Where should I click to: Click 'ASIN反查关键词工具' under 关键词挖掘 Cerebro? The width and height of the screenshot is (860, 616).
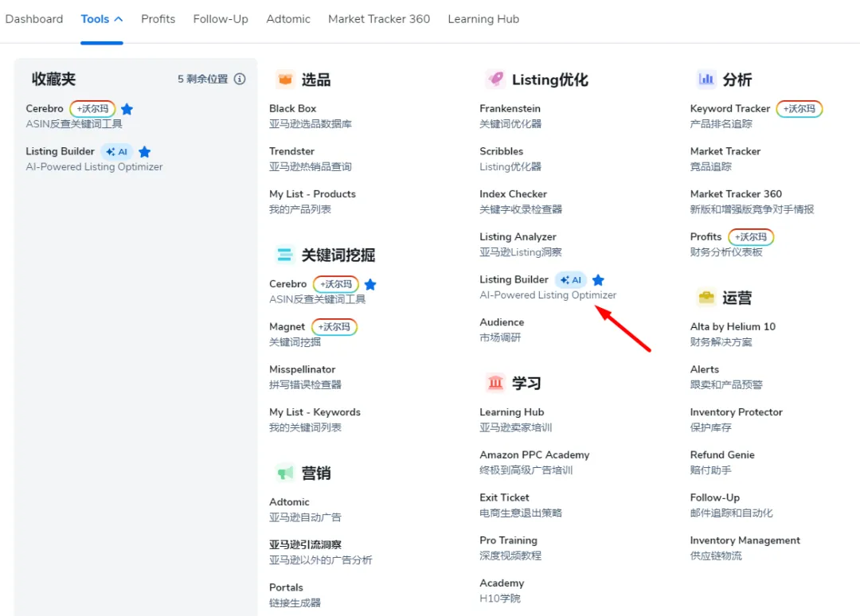point(317,299)
